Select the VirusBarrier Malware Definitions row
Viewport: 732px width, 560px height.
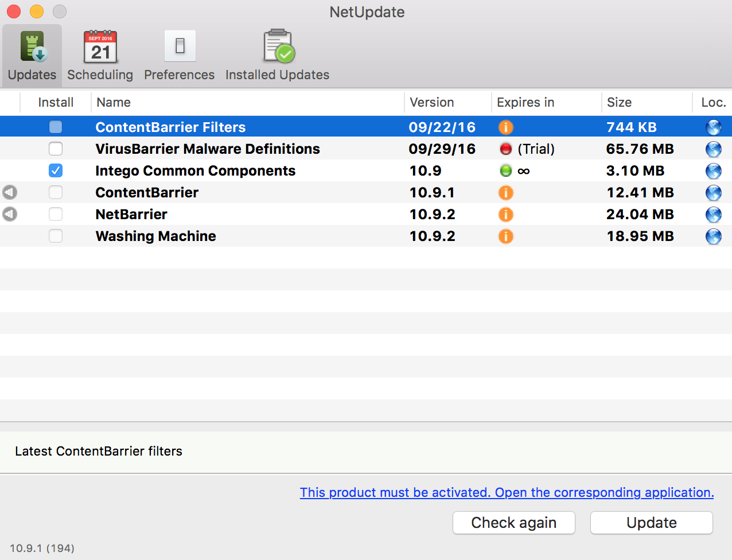click(366, 149)
